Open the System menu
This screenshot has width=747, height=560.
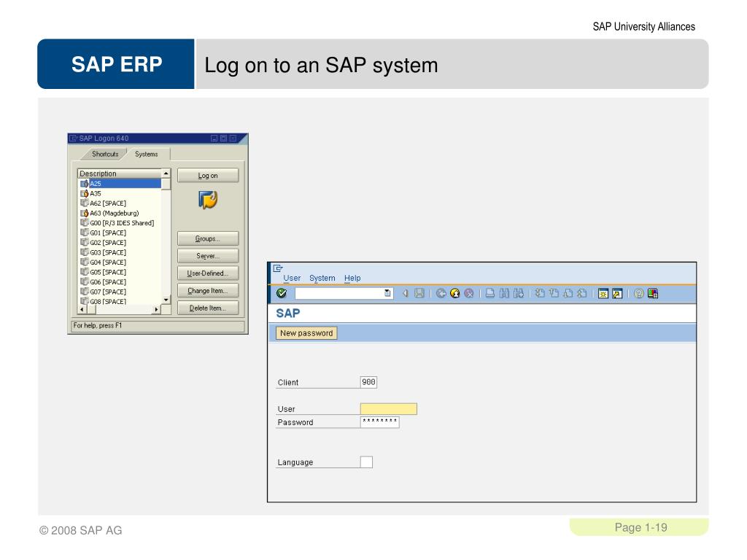click(322, 278)
